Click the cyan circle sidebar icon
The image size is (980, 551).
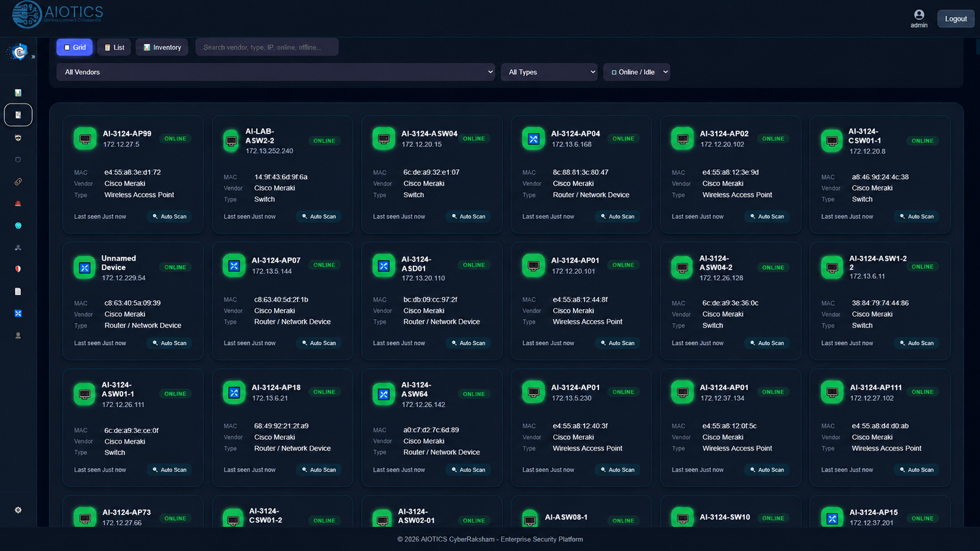18,226
